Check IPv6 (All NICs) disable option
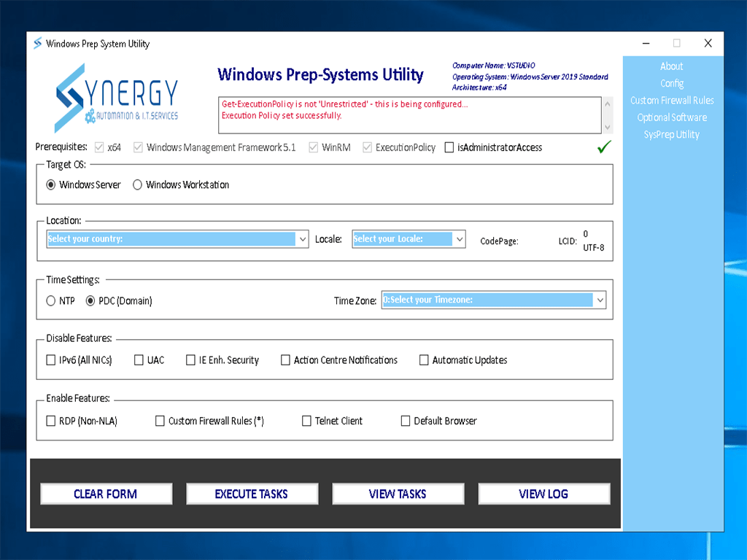The image size is (747, 560). click(x=51, y=360)
